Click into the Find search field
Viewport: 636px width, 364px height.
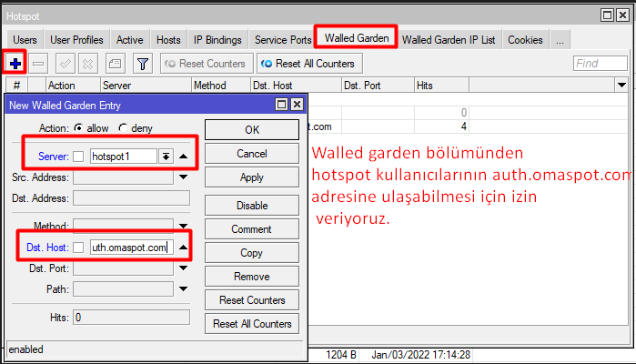pyautogui.click(x=600, y=64)
